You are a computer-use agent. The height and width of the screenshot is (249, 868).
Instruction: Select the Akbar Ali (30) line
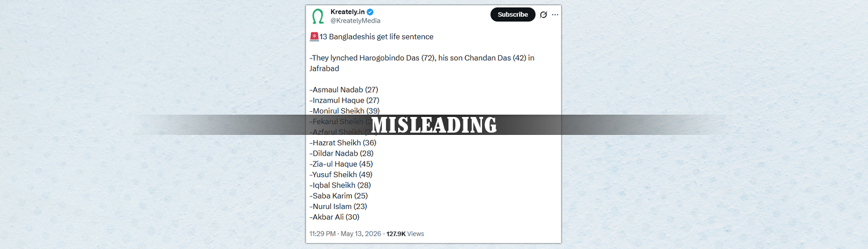click(334, 217)
